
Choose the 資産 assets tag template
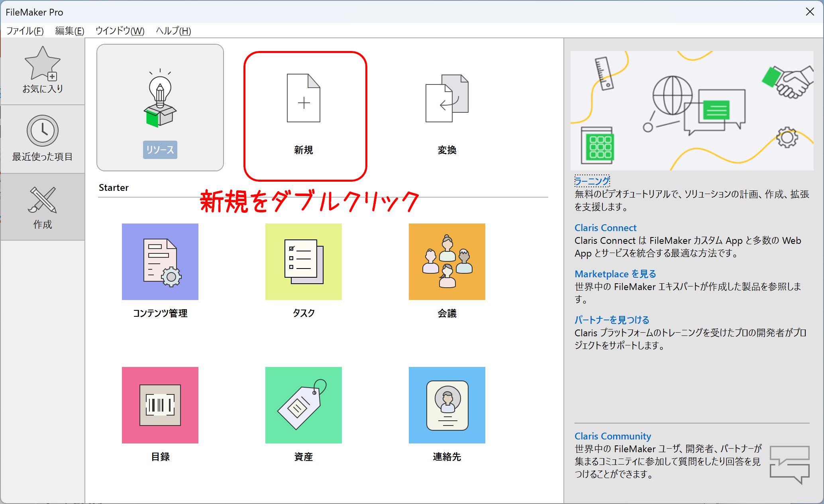(303, 405)
